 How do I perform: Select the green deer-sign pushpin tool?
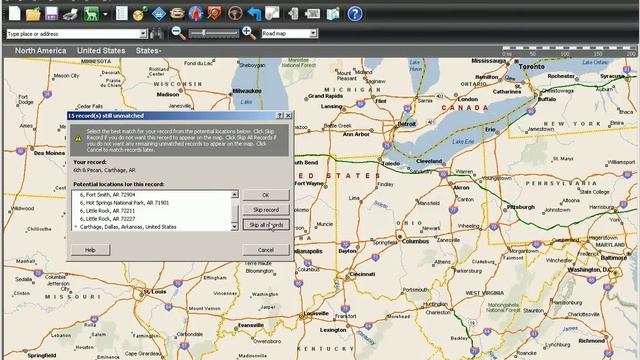coord(91,14)
